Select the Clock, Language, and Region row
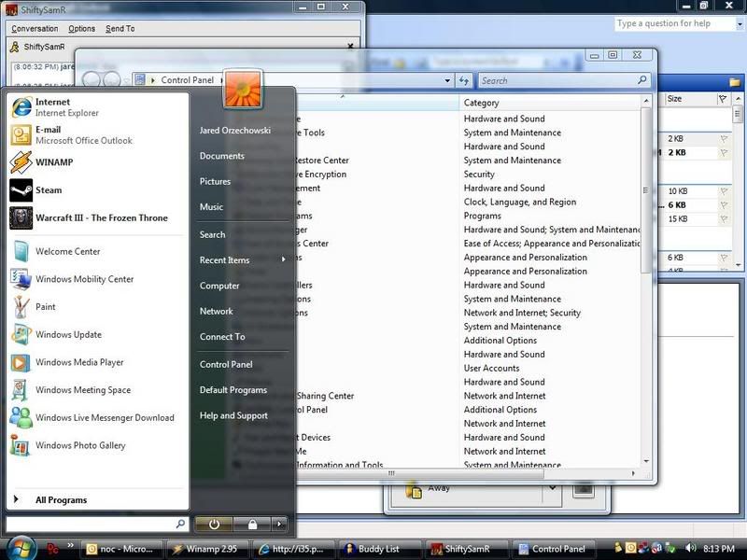The width and height of the screenshot is (747, 560). (x=520, y=202)
